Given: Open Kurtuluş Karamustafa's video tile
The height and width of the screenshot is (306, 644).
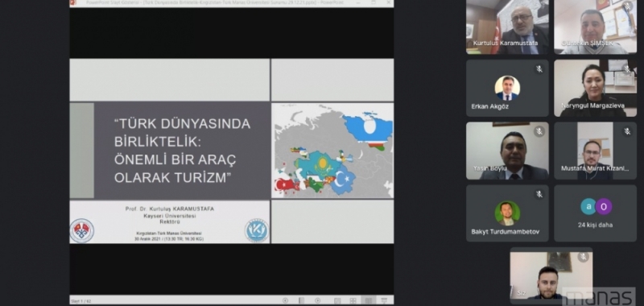Looking at the screenshot, I should pyautogui.click(x=507, y=27).
